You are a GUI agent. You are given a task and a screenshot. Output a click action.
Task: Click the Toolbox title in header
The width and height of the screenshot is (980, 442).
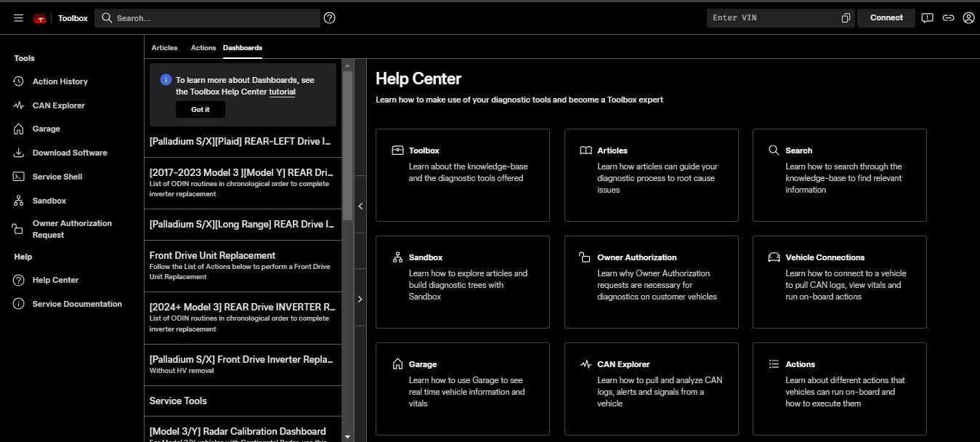73,18
